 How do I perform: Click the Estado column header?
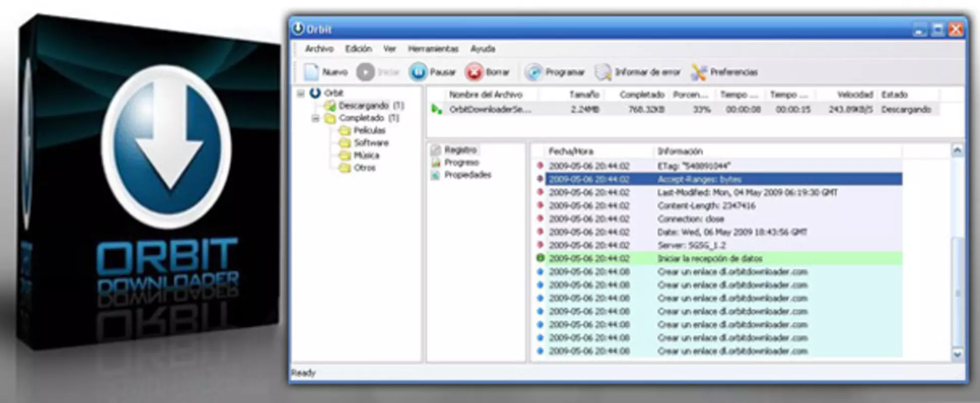point(894,95)
